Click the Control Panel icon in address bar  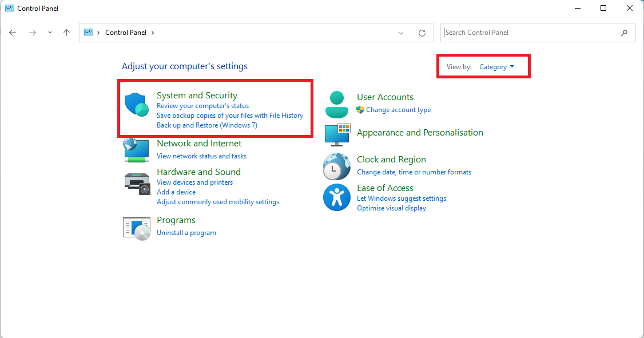pos(89,33)
